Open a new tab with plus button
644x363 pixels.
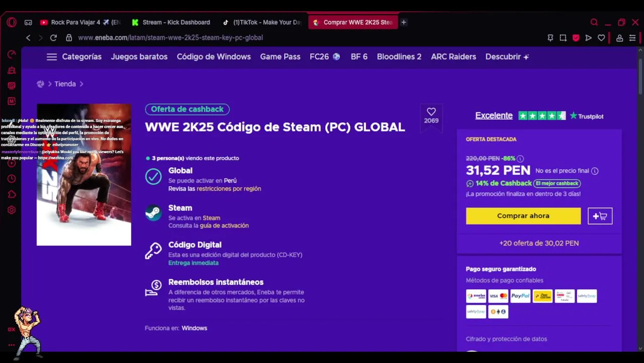404,22
